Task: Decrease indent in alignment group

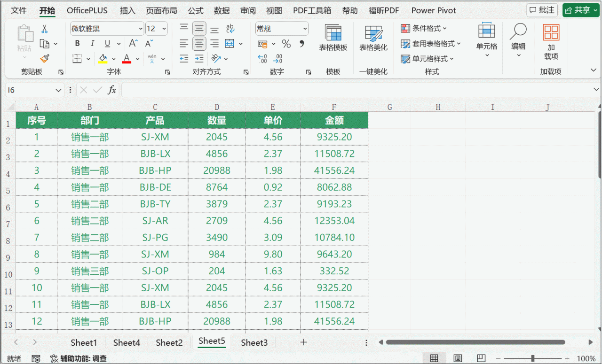Action: [184, 59]
